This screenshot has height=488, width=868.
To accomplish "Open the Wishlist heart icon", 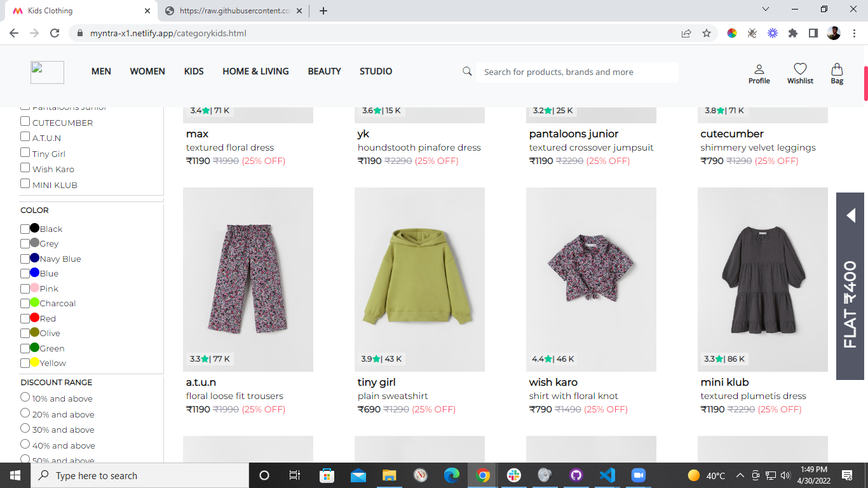I will click(799, 71).
